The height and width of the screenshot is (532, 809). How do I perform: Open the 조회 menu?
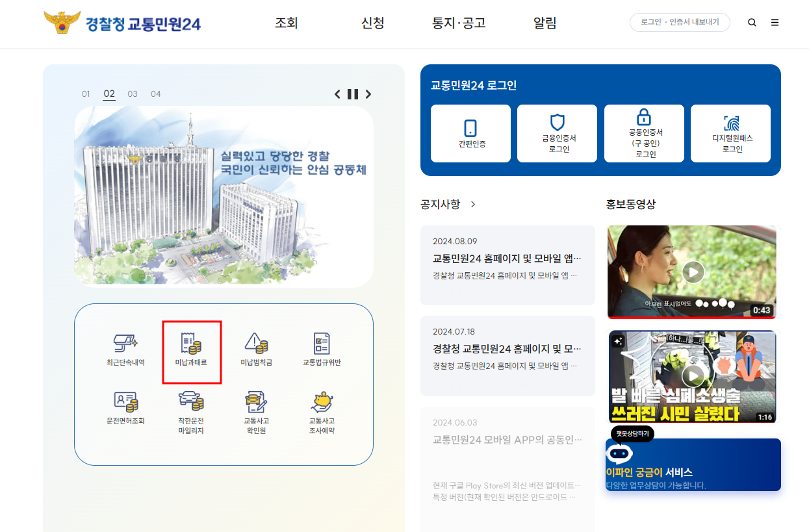pos(287,23)
